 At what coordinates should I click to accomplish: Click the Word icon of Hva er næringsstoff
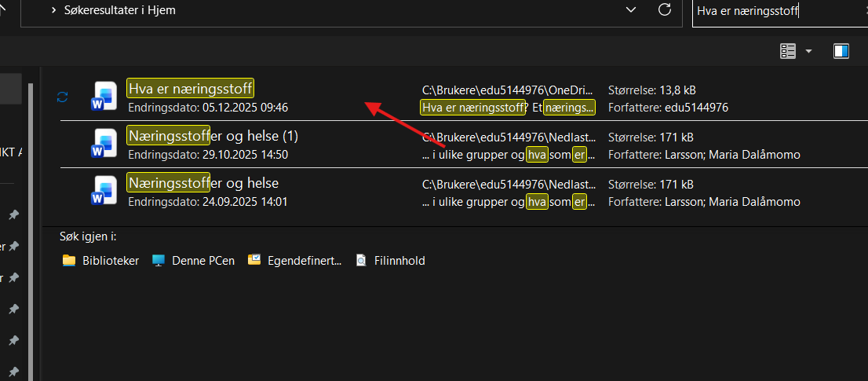pos(104,97)
